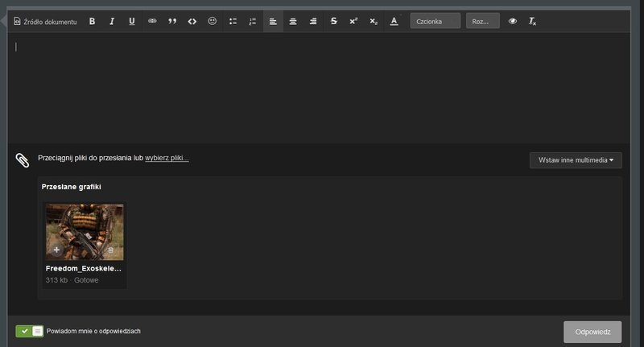Expand the 'Wstaw inne multimedia' dropdown

point(576,160)
